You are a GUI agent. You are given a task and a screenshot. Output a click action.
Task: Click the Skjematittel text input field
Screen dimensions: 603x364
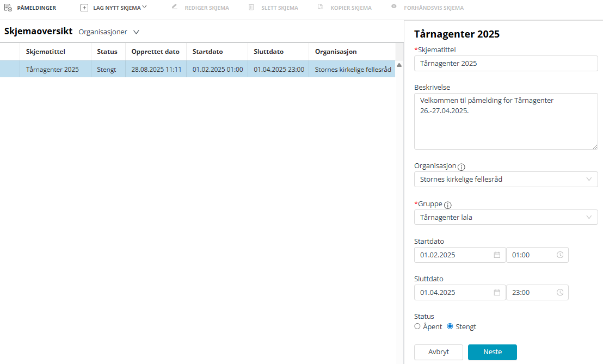(506, 63)
